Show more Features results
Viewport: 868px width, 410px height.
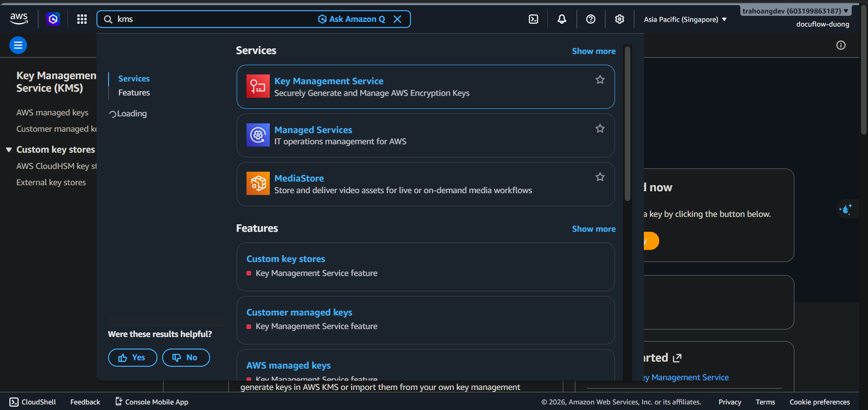594,229
